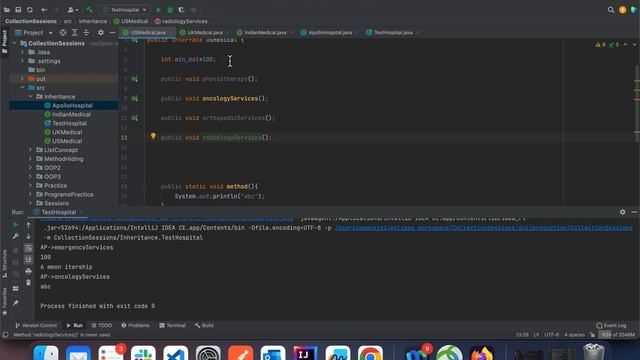Click oncologyServices method name in editor

[230, 98]
